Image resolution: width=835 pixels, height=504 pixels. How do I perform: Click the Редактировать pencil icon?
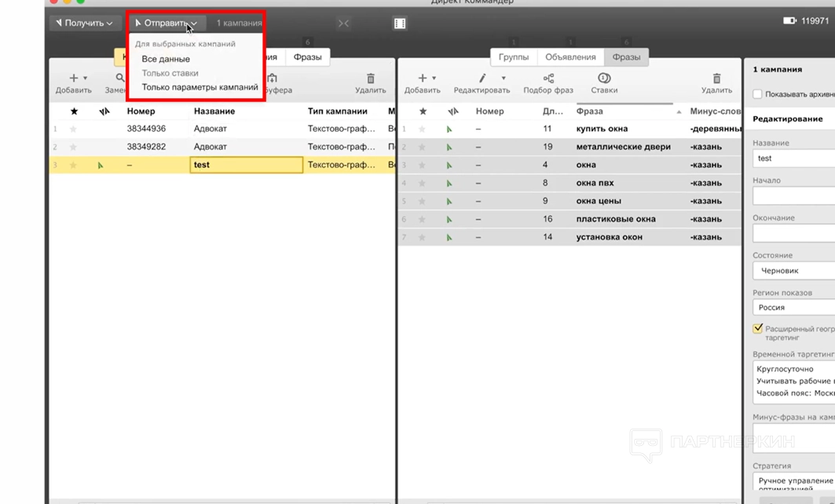pyautogui.click(x=482, y=79)
